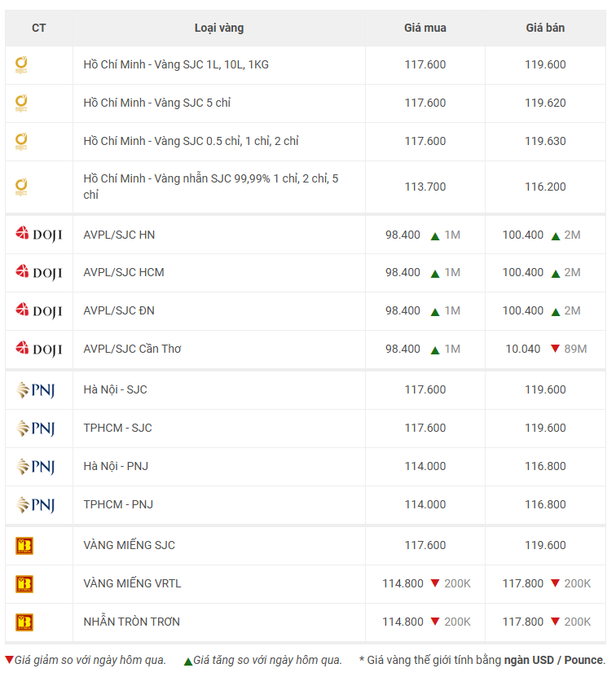Click the Hà Nội - PNJ gold type
Screen dimensions: 616x677
(116, 466)
